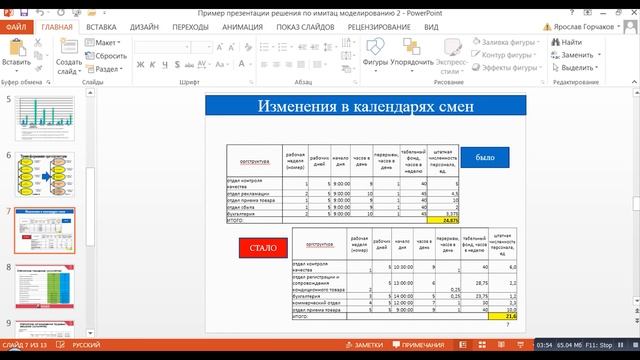
Task: Switch to the РЕЦЕНЗИРОВАНИЕ tab
Action: click(x=379, y=27)
